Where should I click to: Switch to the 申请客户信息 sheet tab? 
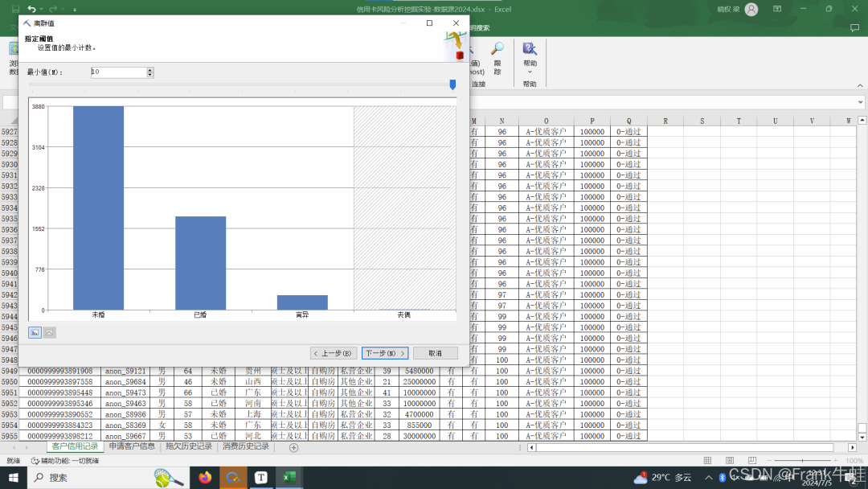[132, 446]
